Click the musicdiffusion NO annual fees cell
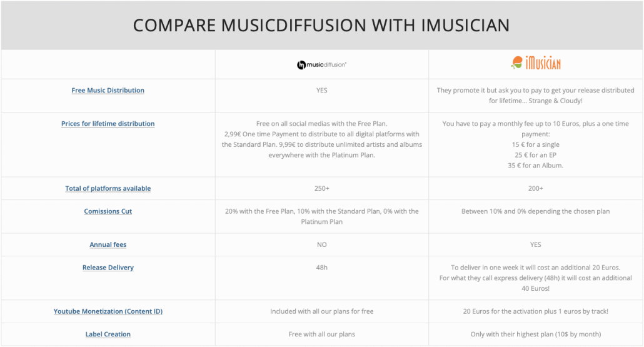 321,244
